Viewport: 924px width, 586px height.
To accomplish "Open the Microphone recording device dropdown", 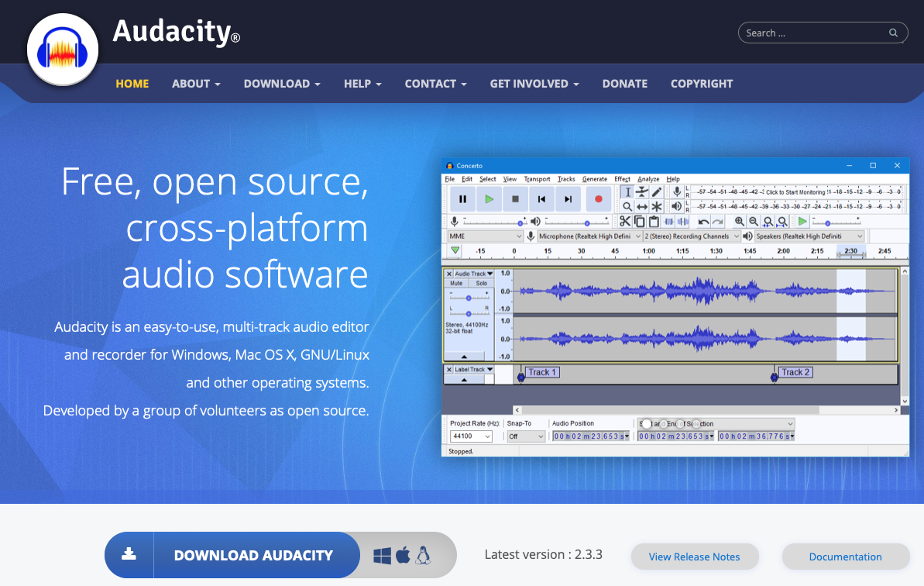I will click(589, 236).
